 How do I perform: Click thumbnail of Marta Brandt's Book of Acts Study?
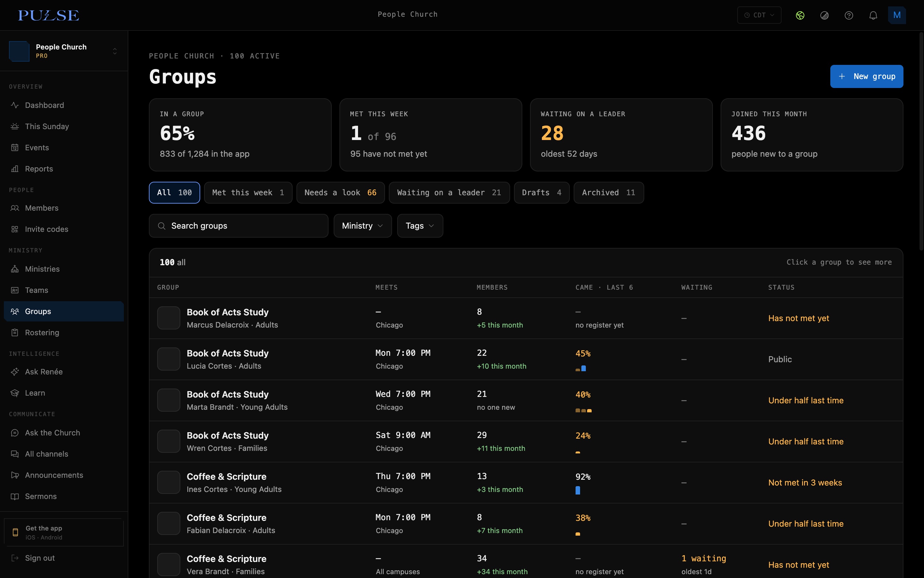(169, 400)
